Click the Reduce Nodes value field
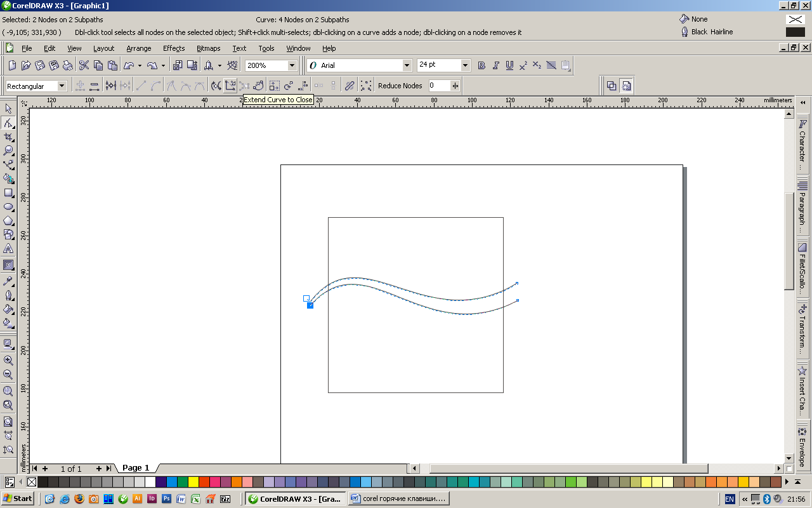 click(439, 86)
